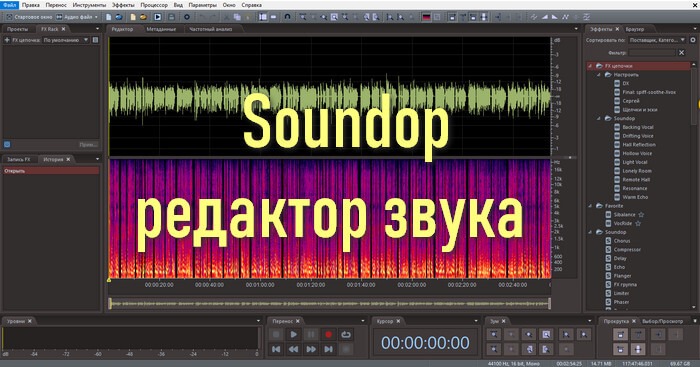The image size is (700, 367).
Task: Open the Правка menu
Action: click(x=31, y=5)
